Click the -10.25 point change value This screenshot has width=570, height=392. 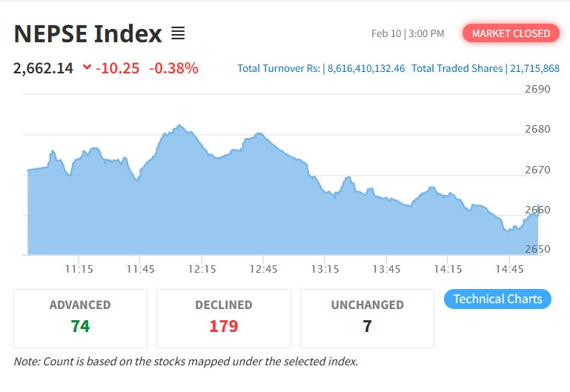click(x=117, y=68)
